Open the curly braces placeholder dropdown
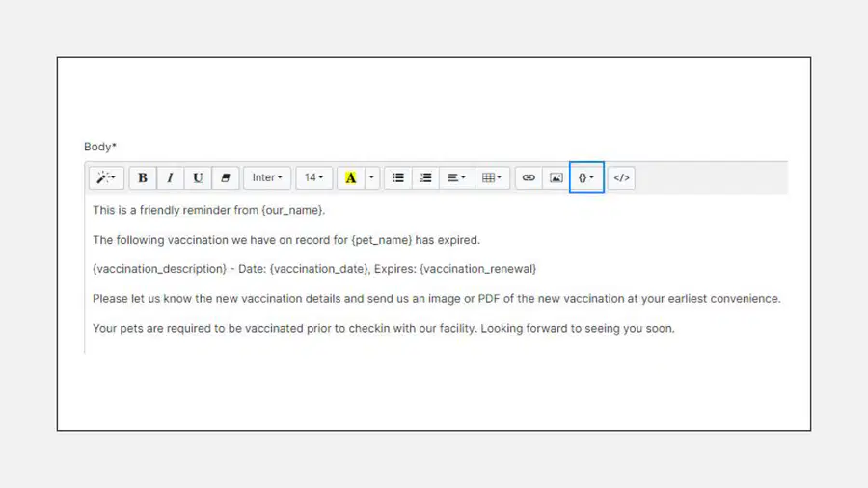 click(586, 177)
